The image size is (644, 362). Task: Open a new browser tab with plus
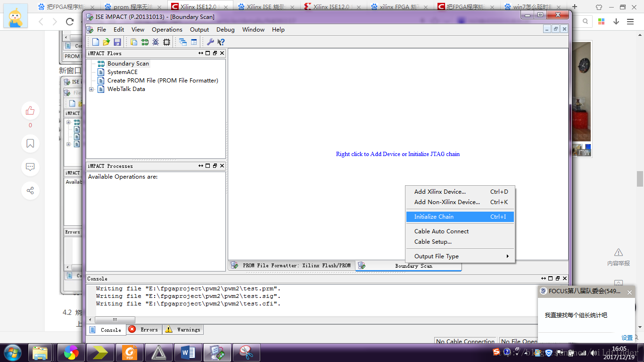coord(575,7)
